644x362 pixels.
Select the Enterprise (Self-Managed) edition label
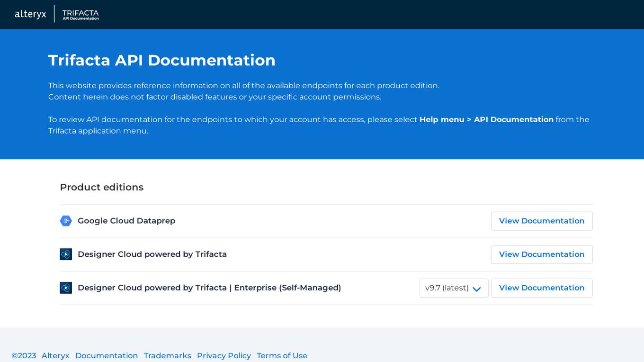(x=209, y=288)
